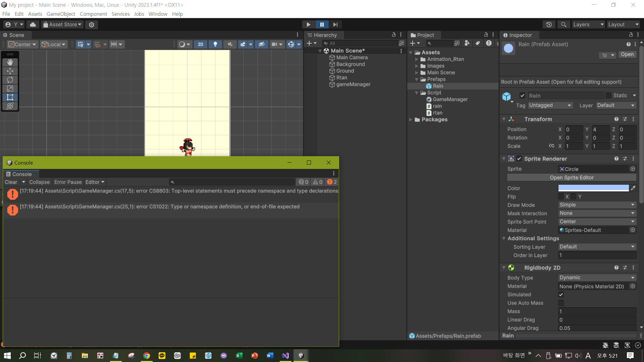The height and width of the screenshot is (362, 644).
Task: Expand the Packages folder in Project
Action: pyautogui.click(x=411, y=120)
